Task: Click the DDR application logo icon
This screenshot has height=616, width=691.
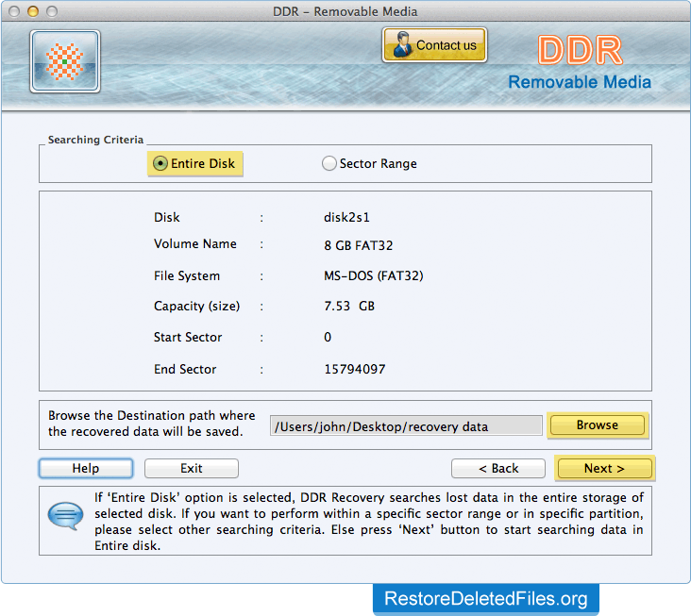Action: point(65,61)
